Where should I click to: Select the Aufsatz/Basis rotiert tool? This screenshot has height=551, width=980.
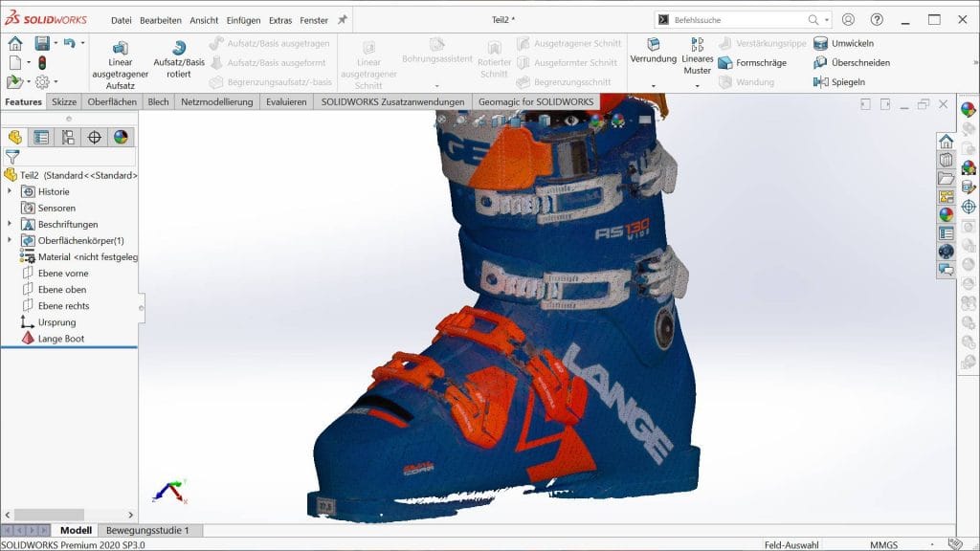click(179, 59)
